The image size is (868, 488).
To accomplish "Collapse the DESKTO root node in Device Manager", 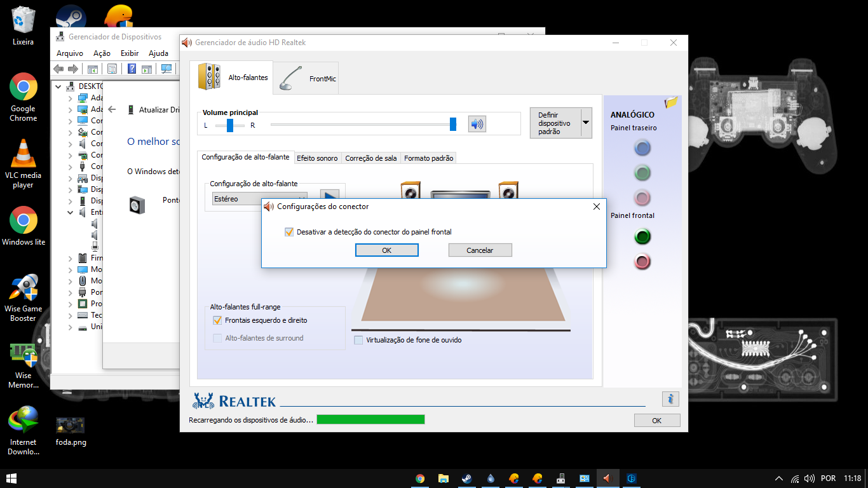I will 58,86.
